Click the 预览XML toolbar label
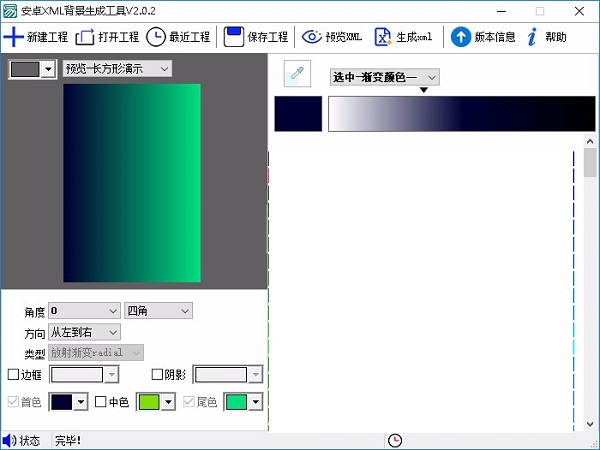The width and height of the screenshot is (600, 450). [344, 37]
